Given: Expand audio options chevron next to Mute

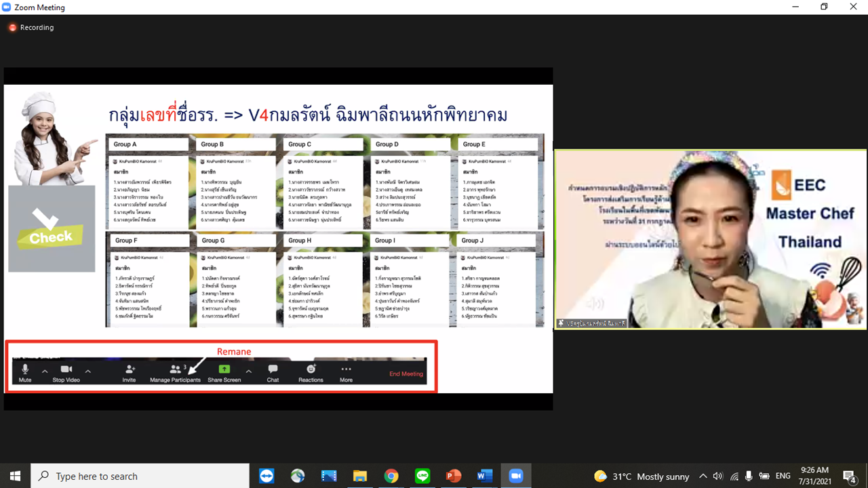Looking at the screenshot, I should click(44, 371).
